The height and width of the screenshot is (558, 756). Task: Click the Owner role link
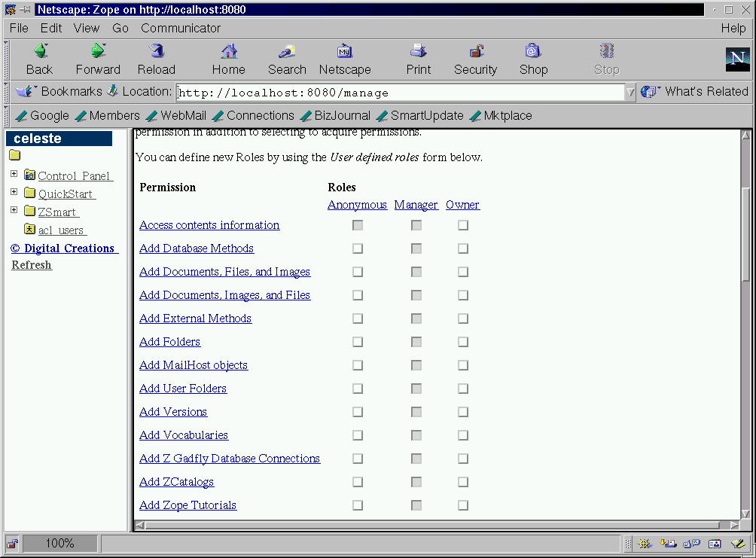click(x=463, y=205)
